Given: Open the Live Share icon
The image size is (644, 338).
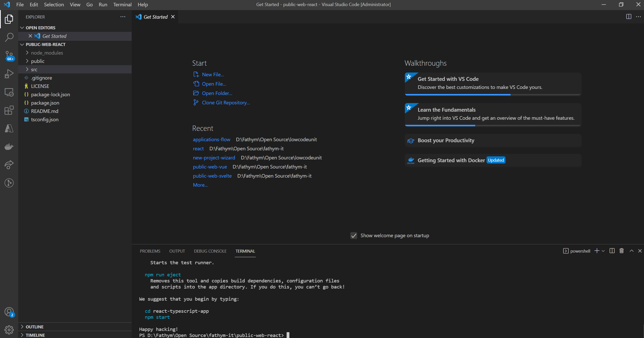Looking at the screenshot, I should point(9,165).
